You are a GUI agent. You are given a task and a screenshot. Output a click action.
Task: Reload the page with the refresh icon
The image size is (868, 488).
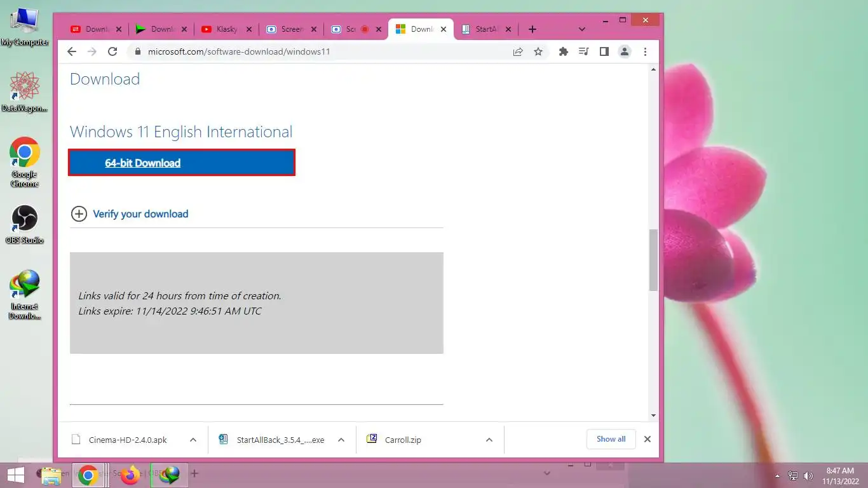[x=112, y=51]
